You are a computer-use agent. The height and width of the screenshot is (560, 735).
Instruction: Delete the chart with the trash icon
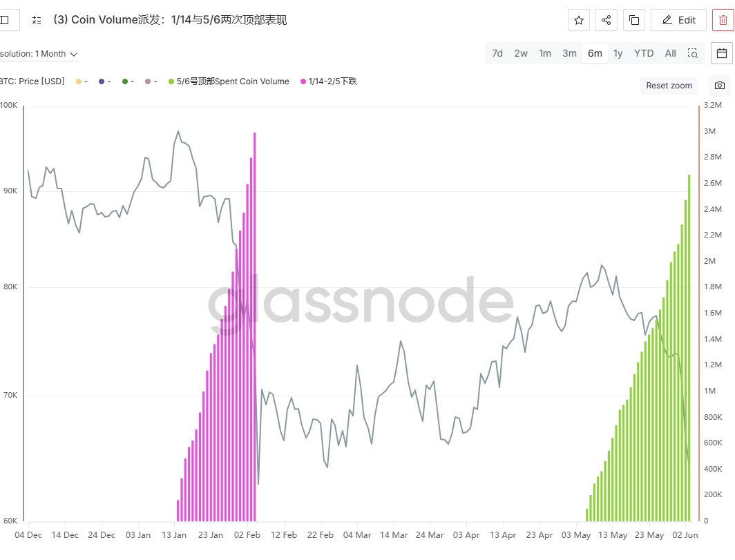tap(723, 20)
